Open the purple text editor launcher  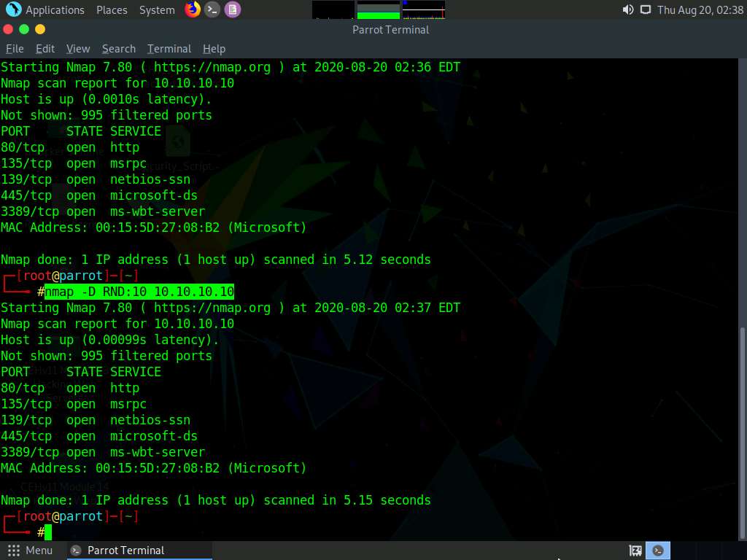pyautogui.click(x=233, y=9)
